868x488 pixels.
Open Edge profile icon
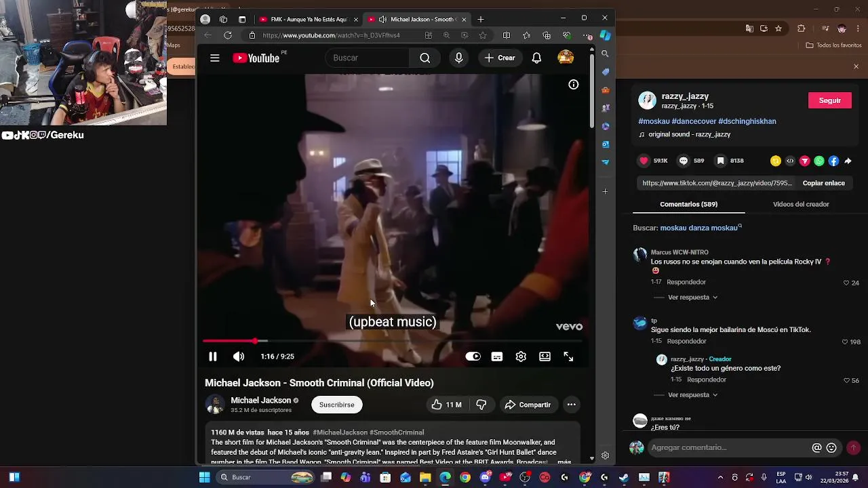point(205,19)
